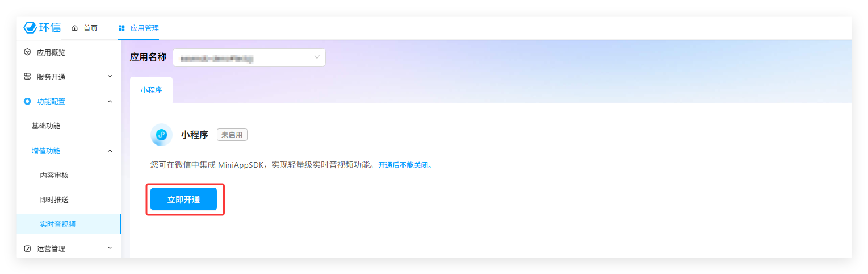868x274 pixels.
Task: Expand the 运营管理 chevron
Action: tap(110, 248)
